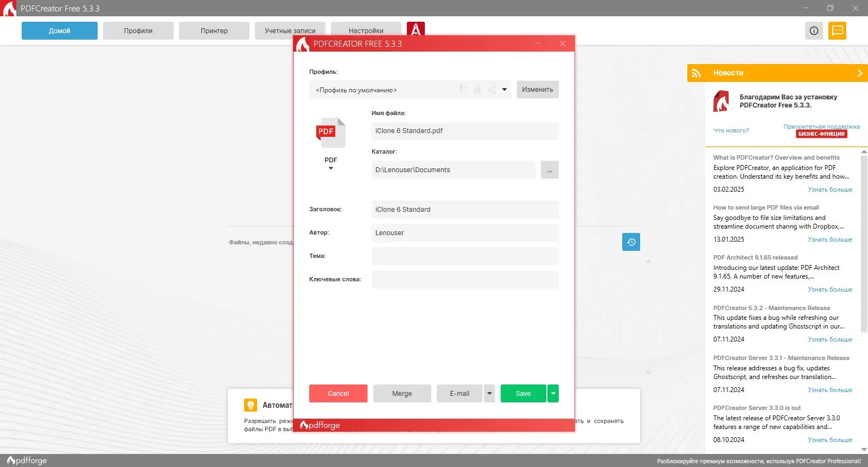This screenshot has width=868, height=467.
Task: Open the Save button dropdown arrow
Action: click(x=553, y=393)
